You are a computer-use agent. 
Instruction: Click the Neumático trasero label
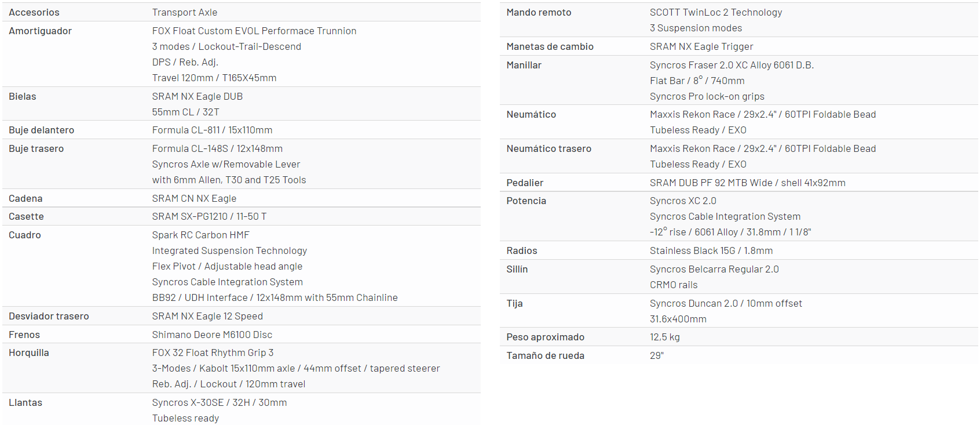[548, 148]
